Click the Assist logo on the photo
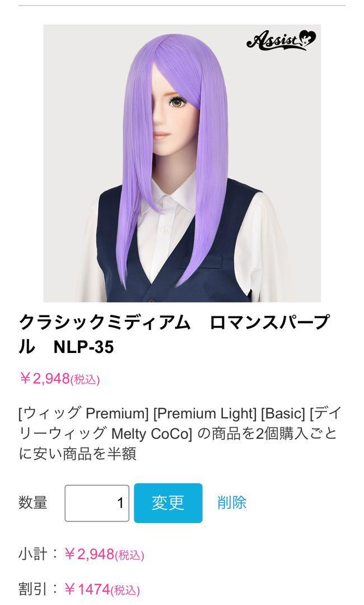Screen dimensions: 364x605 (281, 40)
